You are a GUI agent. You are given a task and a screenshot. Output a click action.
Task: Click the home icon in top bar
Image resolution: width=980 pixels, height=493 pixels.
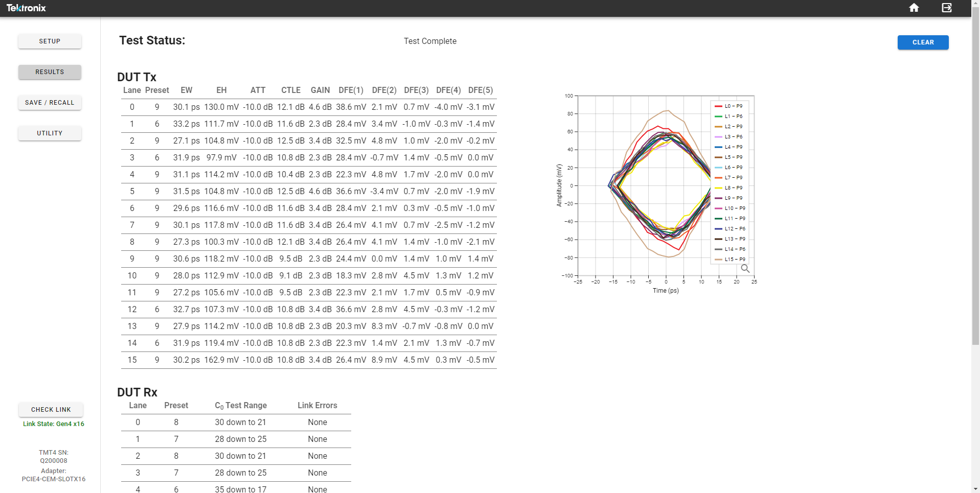click(914, 8)
